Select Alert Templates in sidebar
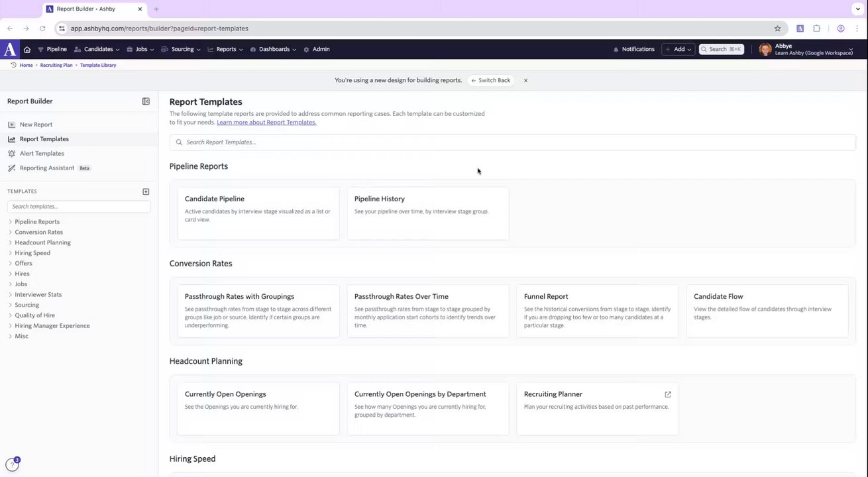The image size is (868, 477). [x=42, y=154]
